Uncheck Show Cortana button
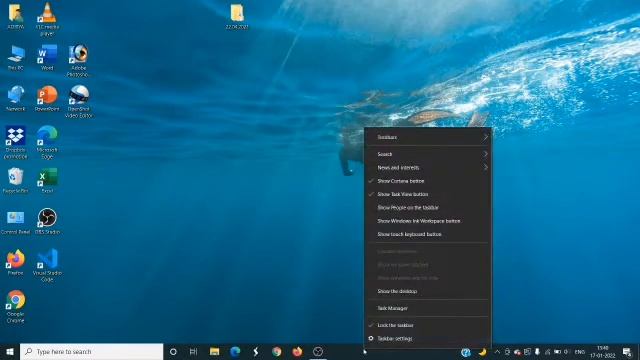Viewport: 640px width, 360px height. [428, 181]
